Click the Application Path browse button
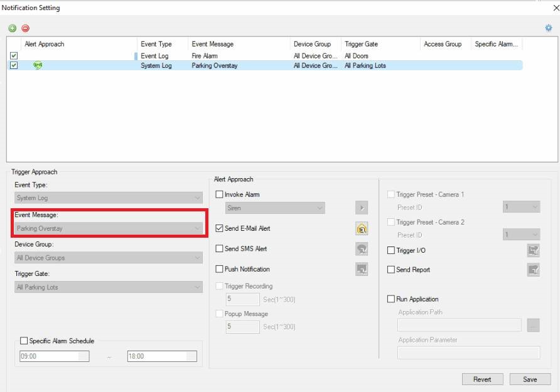Viewport: 560px width, 392px height. coord(533,325)
